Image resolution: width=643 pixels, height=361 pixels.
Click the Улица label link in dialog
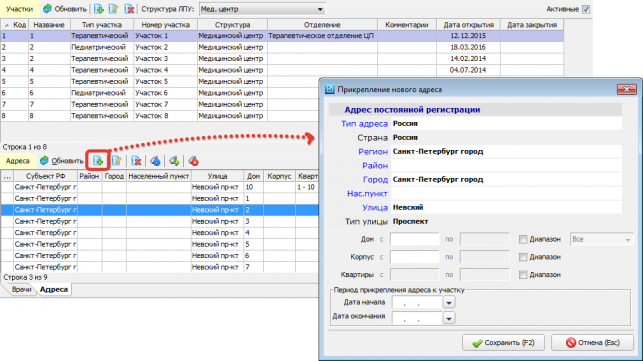[375, 208]
